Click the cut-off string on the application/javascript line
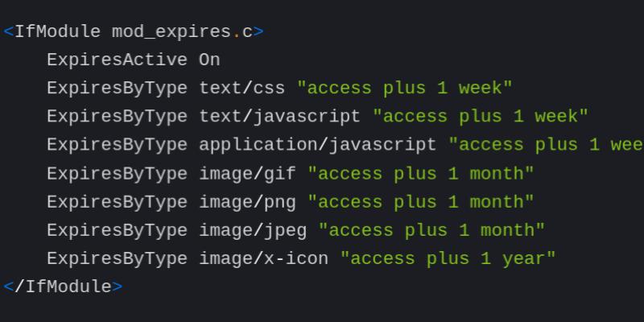 [x=546, y=145]
